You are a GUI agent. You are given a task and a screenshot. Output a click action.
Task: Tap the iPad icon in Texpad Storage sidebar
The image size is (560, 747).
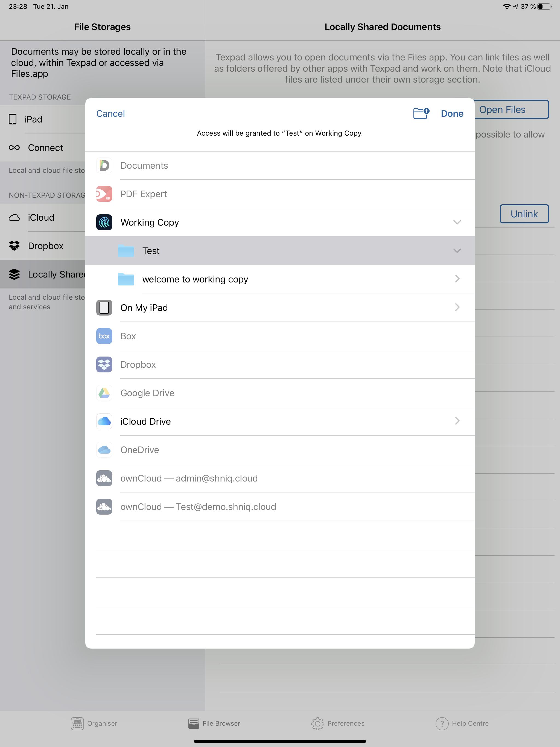click(x=13, y=119)
